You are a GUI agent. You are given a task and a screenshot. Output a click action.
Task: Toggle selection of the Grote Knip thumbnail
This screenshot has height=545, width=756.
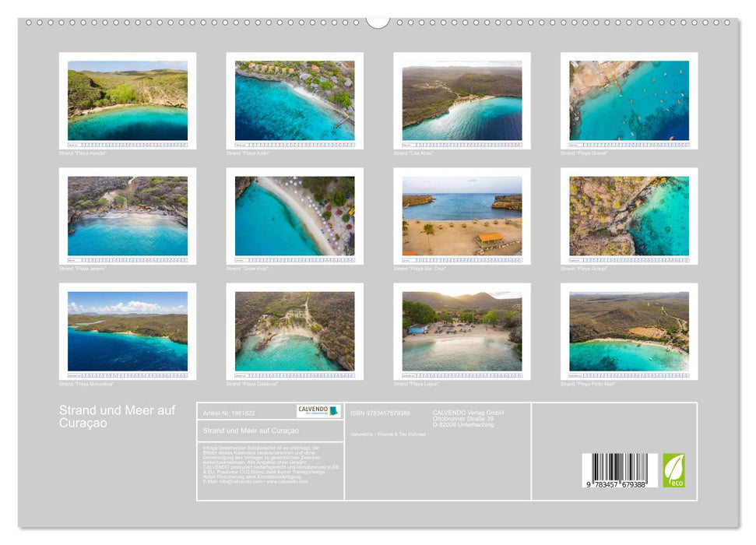pos(296,214)
